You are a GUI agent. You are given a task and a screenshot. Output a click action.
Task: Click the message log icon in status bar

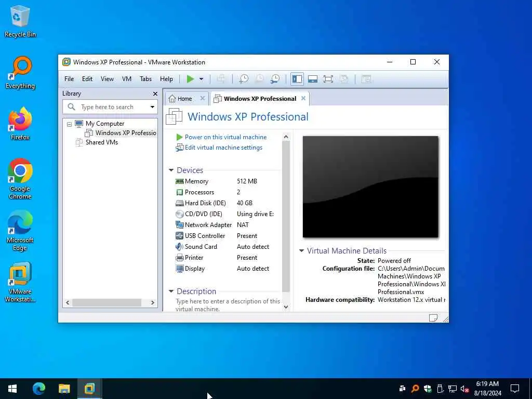pos(433,318)
